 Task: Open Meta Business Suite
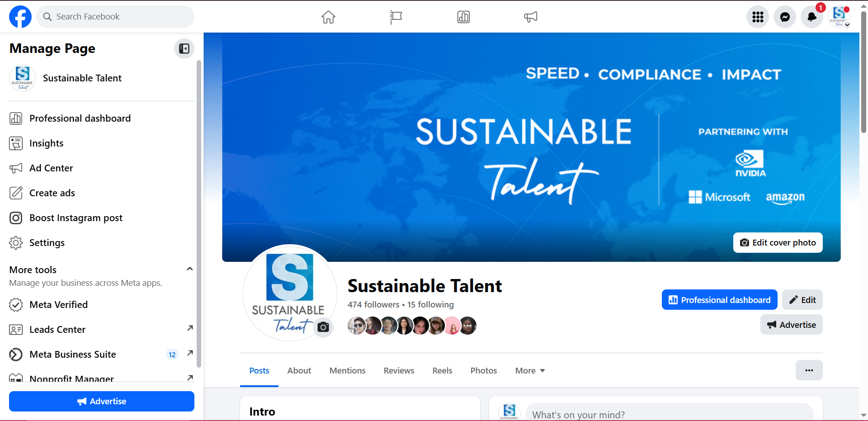click(x=102, y=355)
